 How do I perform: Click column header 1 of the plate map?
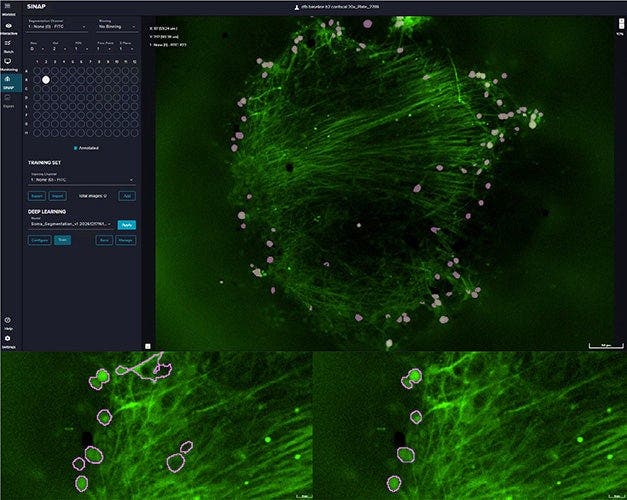pyautogui.click(x=37, y=62)
